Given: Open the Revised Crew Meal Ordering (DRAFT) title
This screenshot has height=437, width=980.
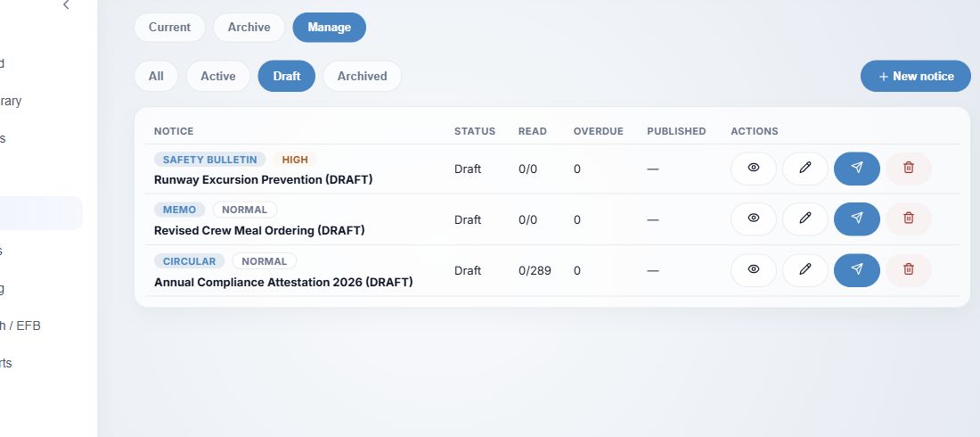Looking at the screenshot, I should (x=259, y=230).
